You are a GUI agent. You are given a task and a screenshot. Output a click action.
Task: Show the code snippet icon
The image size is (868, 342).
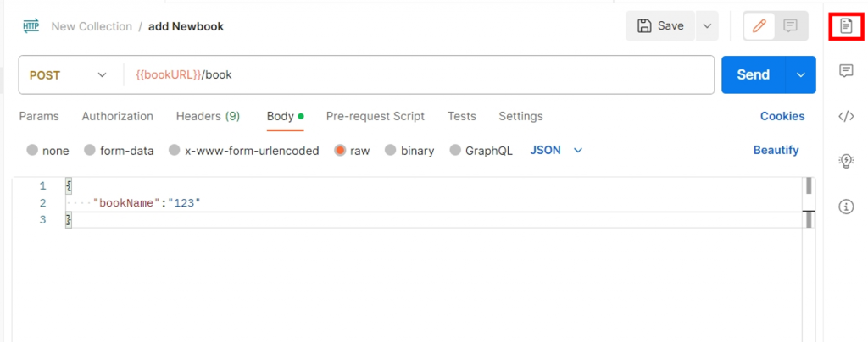pos(845,117)
